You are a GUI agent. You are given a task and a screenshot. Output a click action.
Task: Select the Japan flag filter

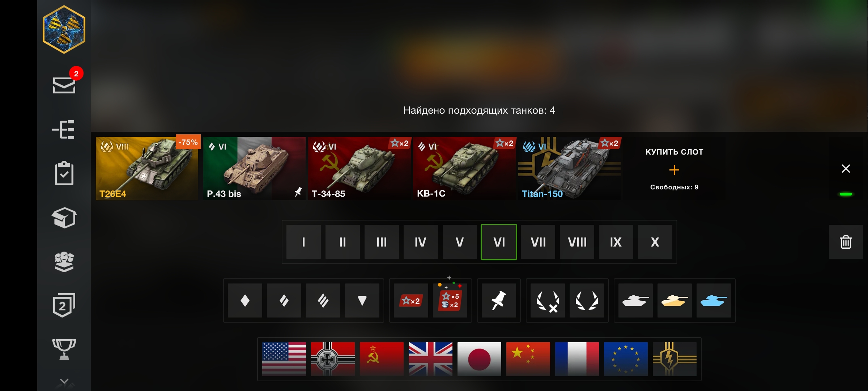479,359
